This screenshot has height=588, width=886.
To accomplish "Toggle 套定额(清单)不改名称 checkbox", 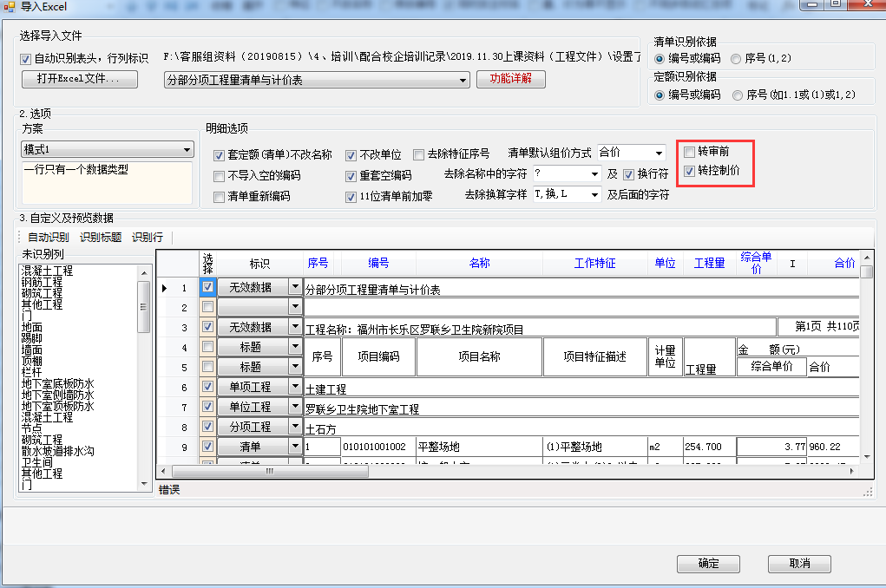I will tap(219, 155).
